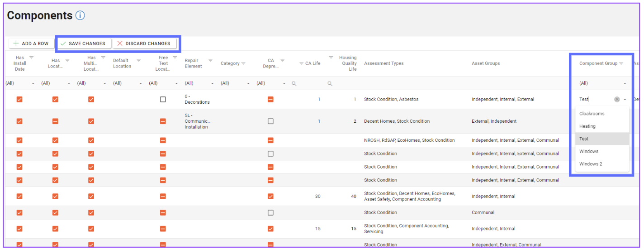Toggle CA Depreciation checkbox in Communication Installation row
Viewport: 644px width, 250px height.
tap(270, 121)
